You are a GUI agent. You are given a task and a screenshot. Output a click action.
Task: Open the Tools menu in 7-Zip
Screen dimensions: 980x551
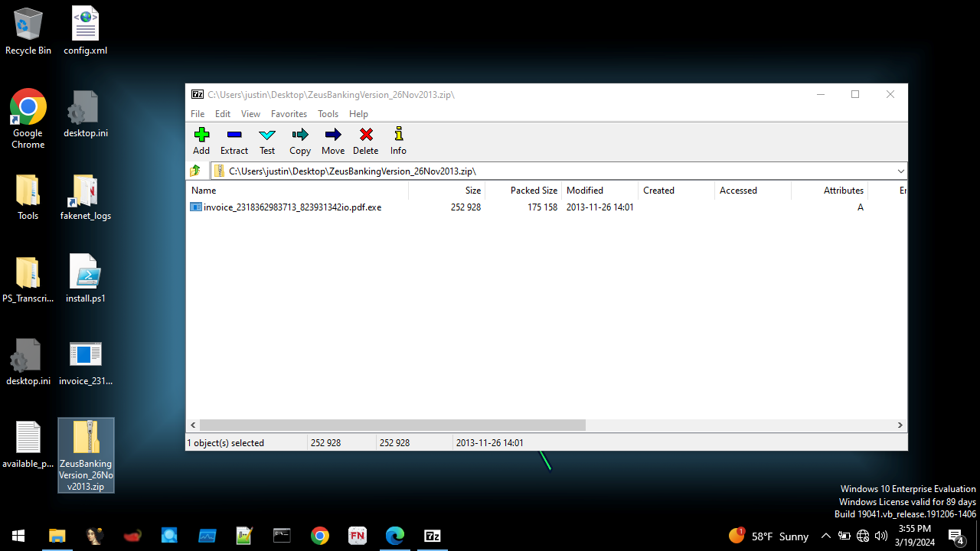(x=328, y=113)
